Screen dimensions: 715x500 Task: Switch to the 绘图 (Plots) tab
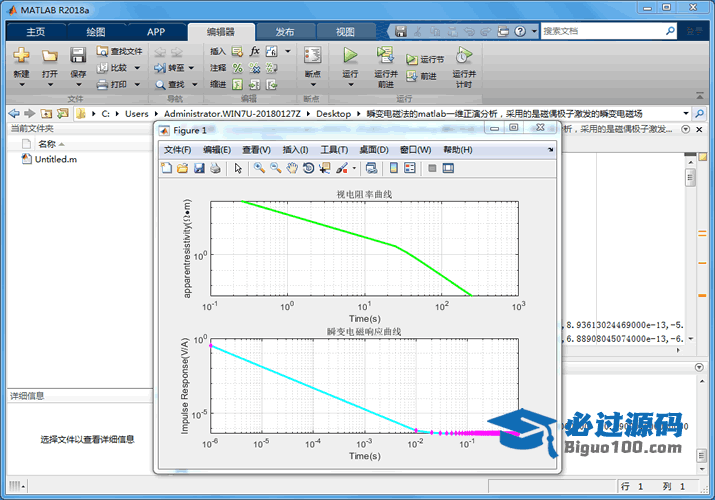tap(96, 32)
